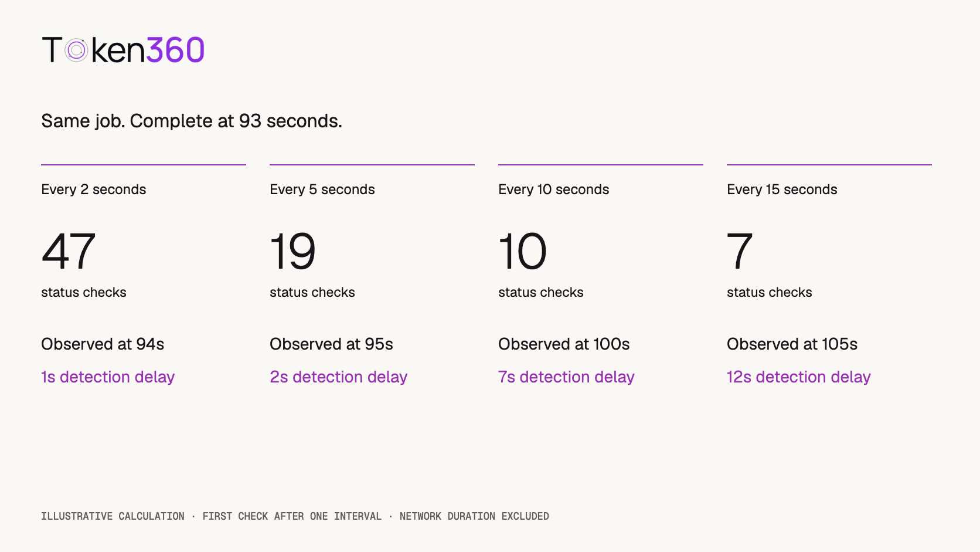
Task: Click 'status checks' under the large 10
Action: [x=541, y=292]
